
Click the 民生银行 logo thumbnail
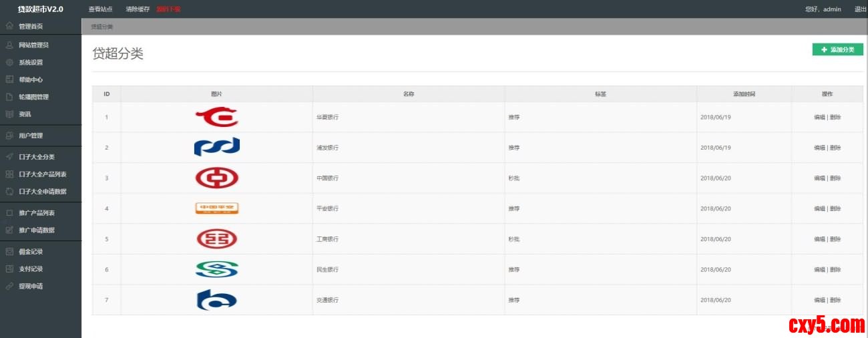[217, 269]
